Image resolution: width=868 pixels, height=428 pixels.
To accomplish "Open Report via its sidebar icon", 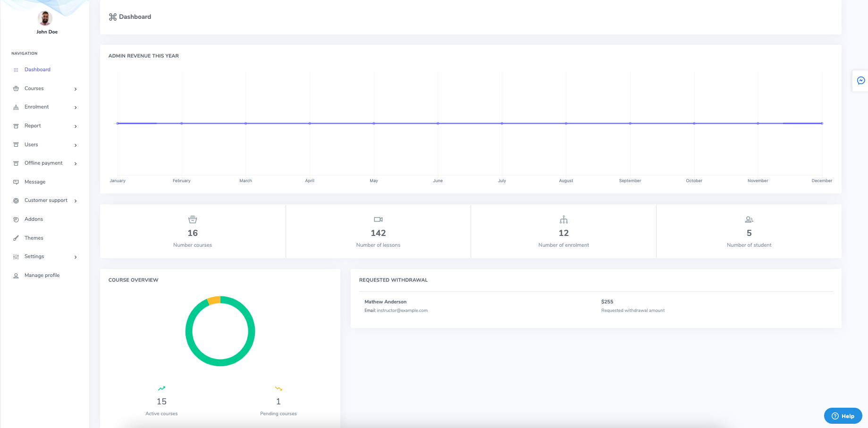I will tap(16, 126).
